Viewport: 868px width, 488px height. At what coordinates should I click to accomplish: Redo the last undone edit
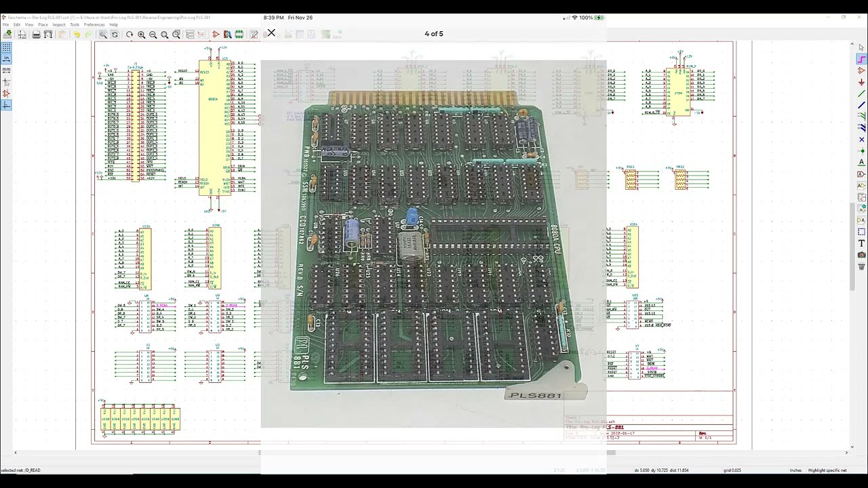click(88, 34)
